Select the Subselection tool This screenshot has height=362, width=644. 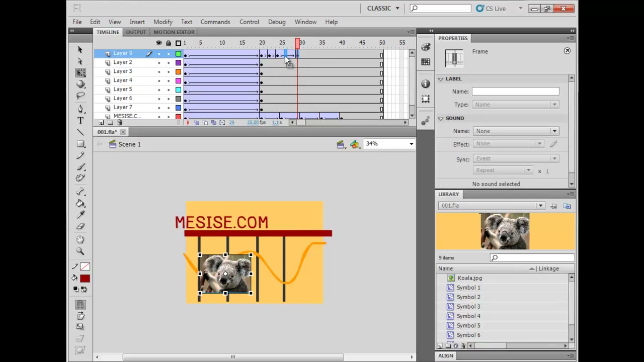coord(80,61)
